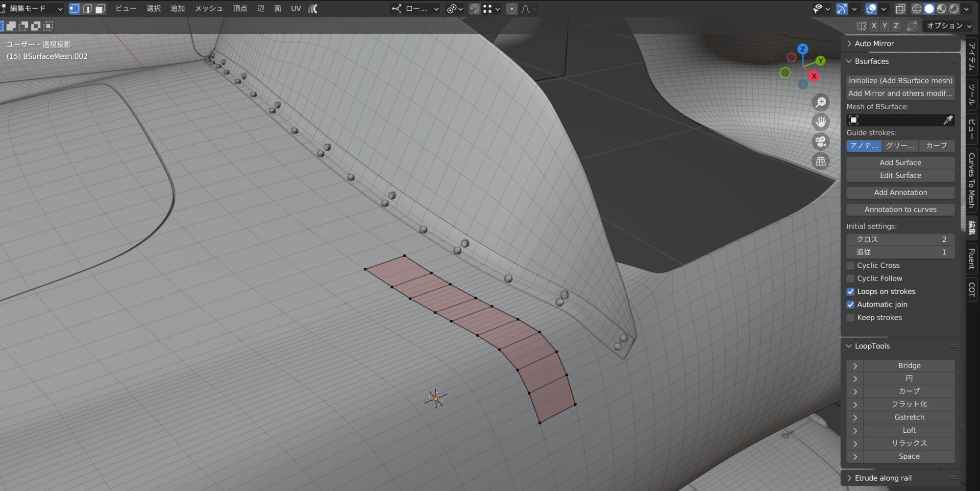Viewport: 980px width, 491px height.
Task: Click the eyedropper in Mesh of BSurface field
Action: tap(948, 120)
